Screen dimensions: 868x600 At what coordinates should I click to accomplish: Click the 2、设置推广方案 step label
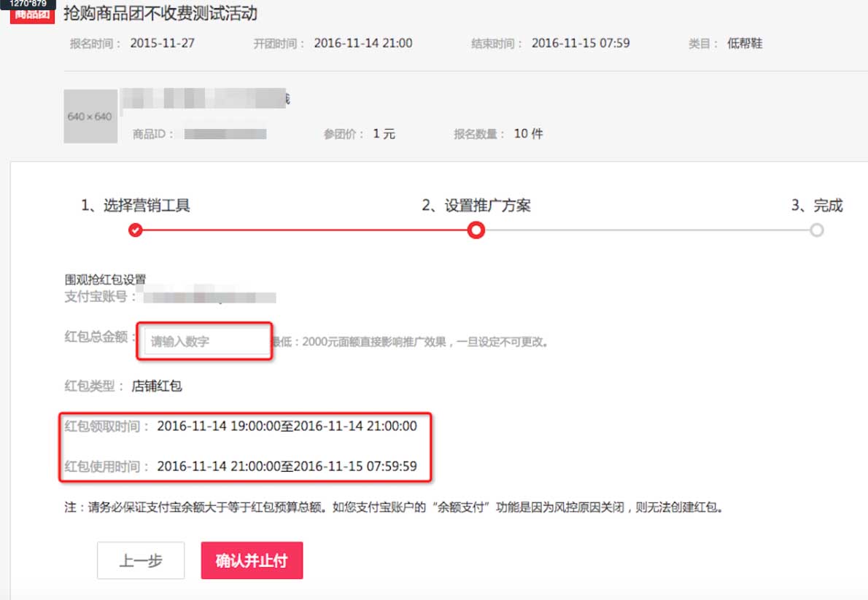[476, 206]
